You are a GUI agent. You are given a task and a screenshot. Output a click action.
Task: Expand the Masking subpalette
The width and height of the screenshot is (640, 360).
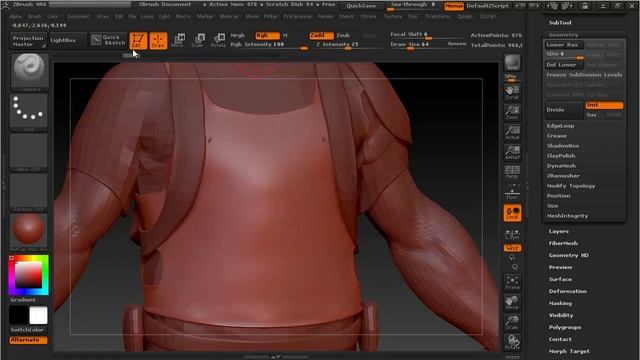coord(560,303)
